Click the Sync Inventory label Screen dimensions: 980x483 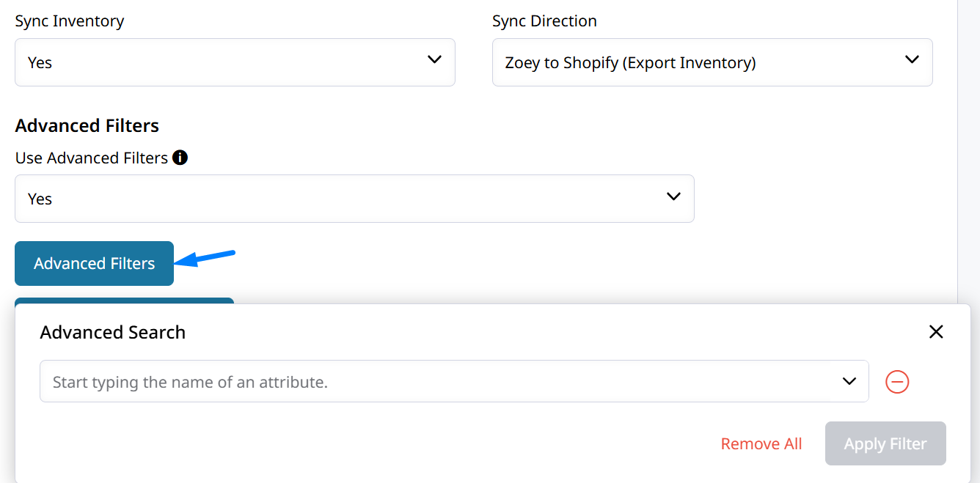pyautogui.click(x=70, y=21)
